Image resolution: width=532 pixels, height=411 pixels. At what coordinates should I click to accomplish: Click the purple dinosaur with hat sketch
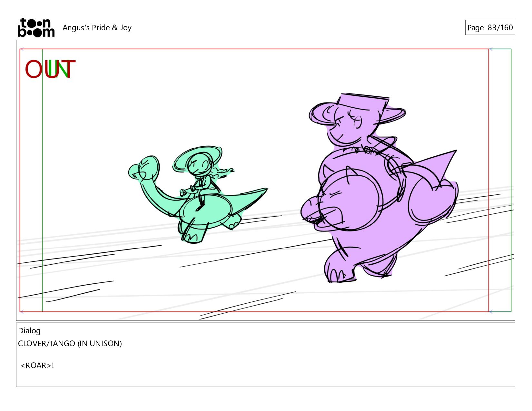coord(379,188)
